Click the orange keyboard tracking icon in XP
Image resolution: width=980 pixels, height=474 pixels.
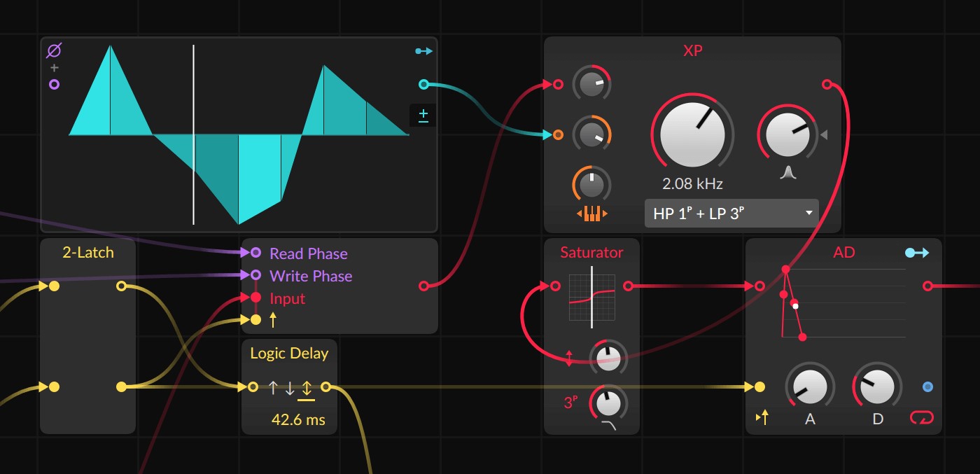click(591, 214)
